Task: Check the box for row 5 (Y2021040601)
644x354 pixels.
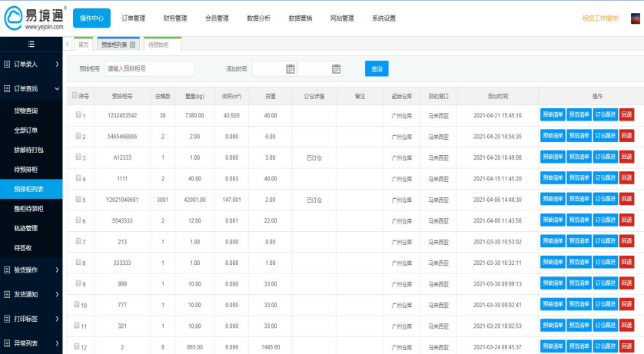Action: 78,199
